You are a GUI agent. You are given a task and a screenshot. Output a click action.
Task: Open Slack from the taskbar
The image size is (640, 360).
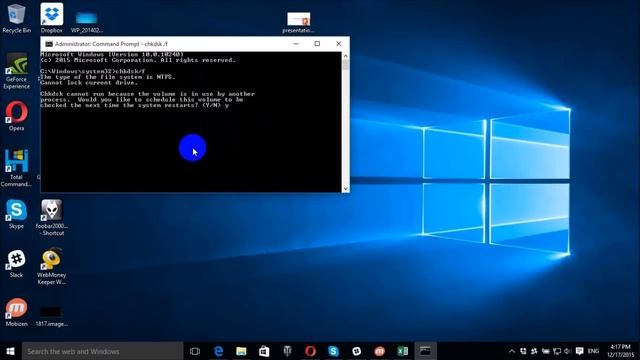(x=356, y=351)
